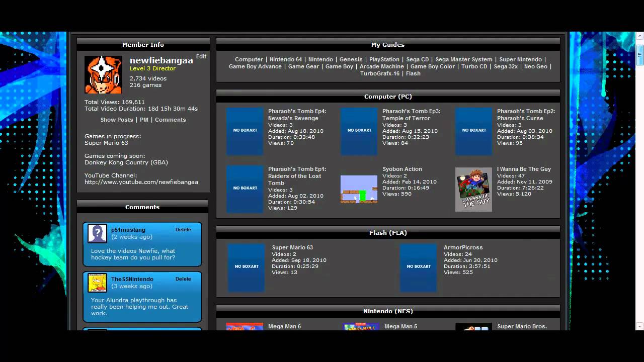Image resolution: width=644 pixels, height=362 pixels.
Task: Send a PM to newfiebangaa
Action: [144, 120]
